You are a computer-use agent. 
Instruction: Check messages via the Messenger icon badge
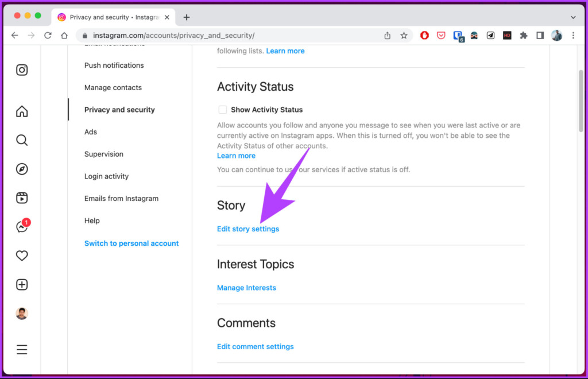tap(22, 226)
